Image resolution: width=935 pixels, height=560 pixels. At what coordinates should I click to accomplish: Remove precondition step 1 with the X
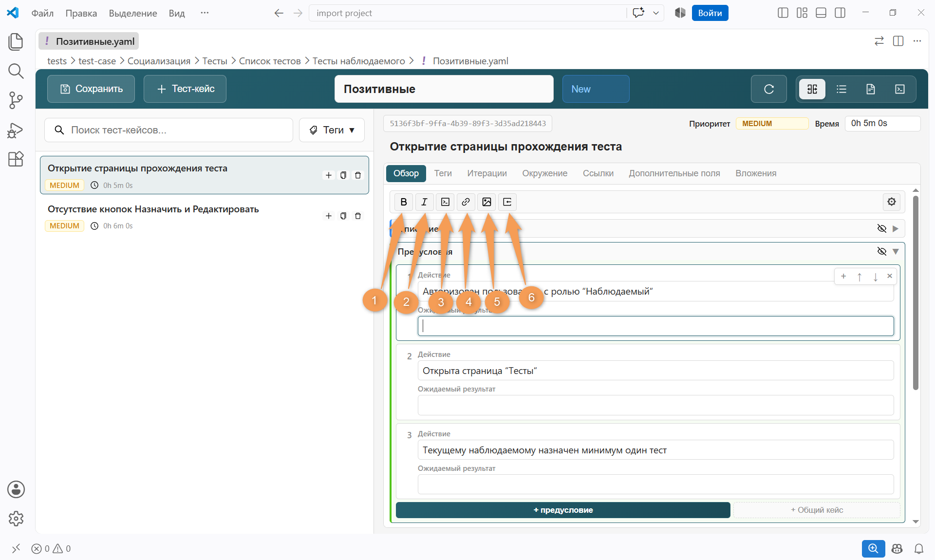(890, 276)
